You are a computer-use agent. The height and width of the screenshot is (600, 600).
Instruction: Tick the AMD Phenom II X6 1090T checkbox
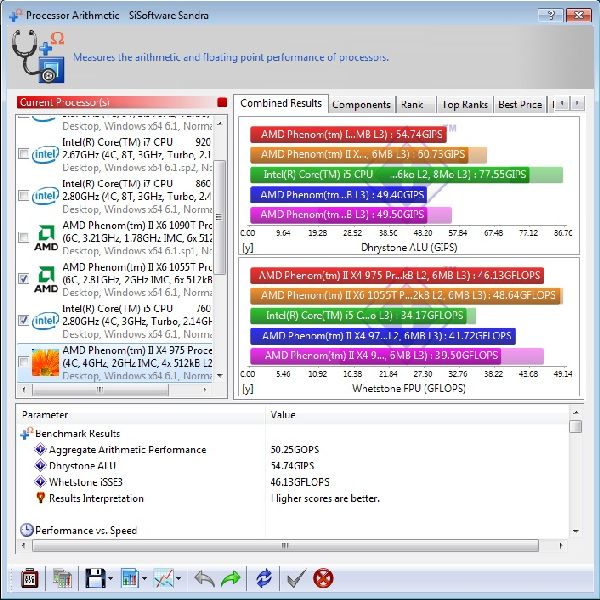tap(23, 237)
